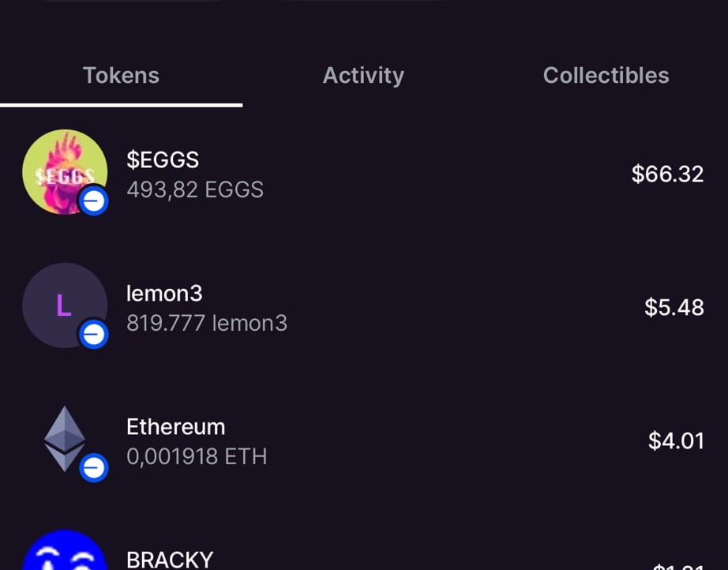Tap the network badge on Ethereum icon
This screenshot has width=728, height=570.
pos(94,468)
